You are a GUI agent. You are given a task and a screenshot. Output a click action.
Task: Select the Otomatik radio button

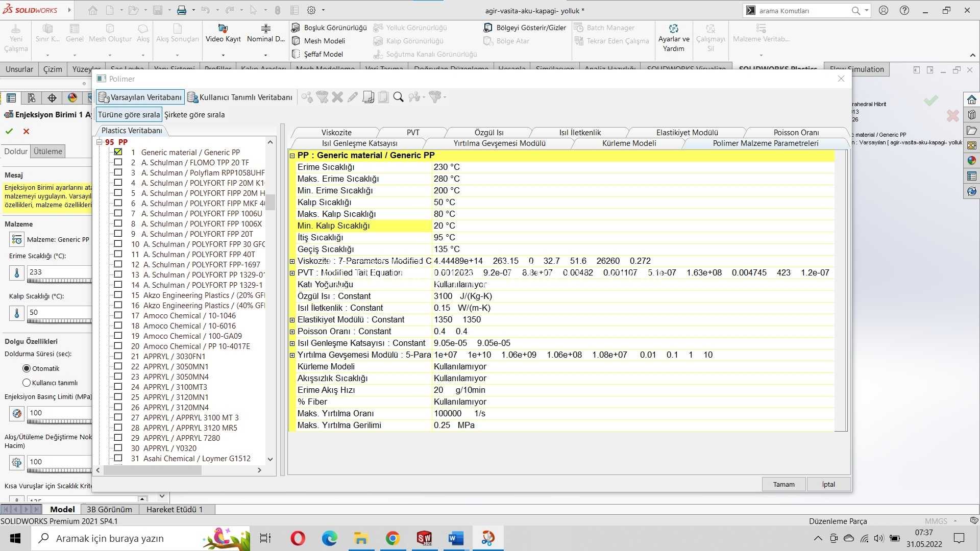[27, 368]
